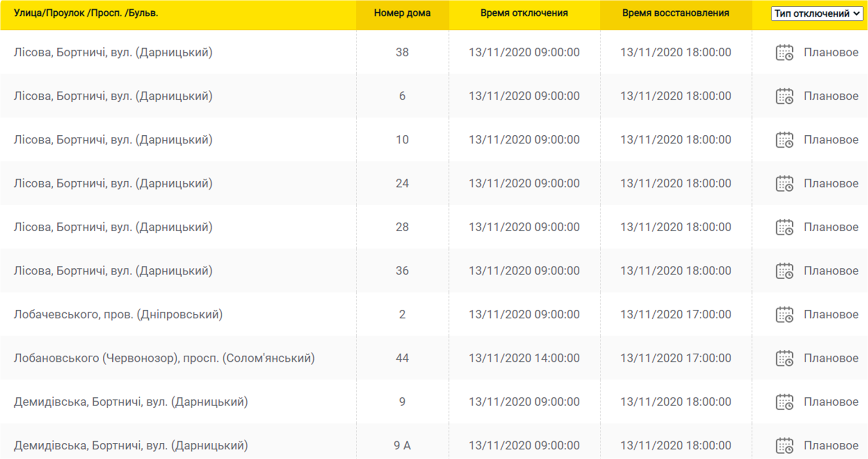The width and height of the screenshot is (868, 459).
Task: Click the calendar icon for Лісова house 38
Action: 784,53
